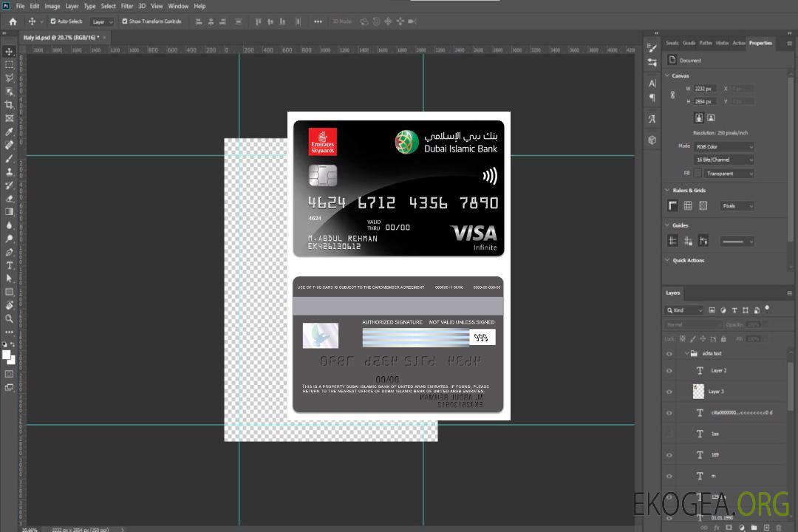
Task: Select the History Brush tool
Action: click(9, 185)
